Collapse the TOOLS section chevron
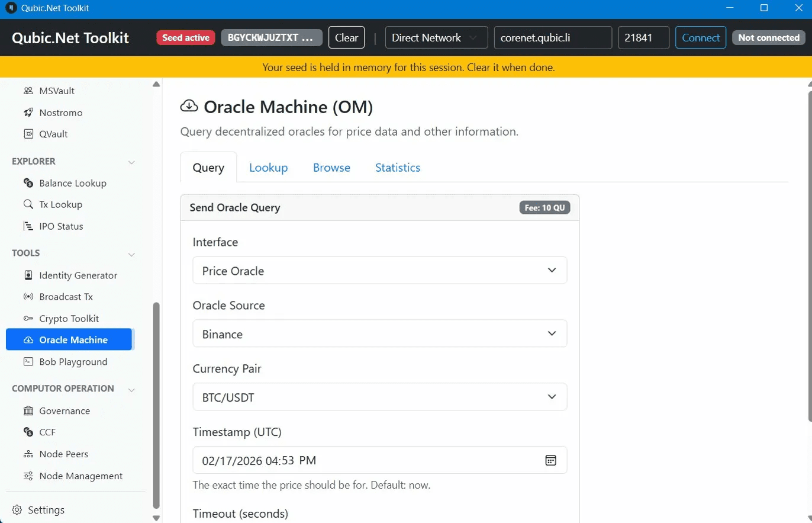 131,254
